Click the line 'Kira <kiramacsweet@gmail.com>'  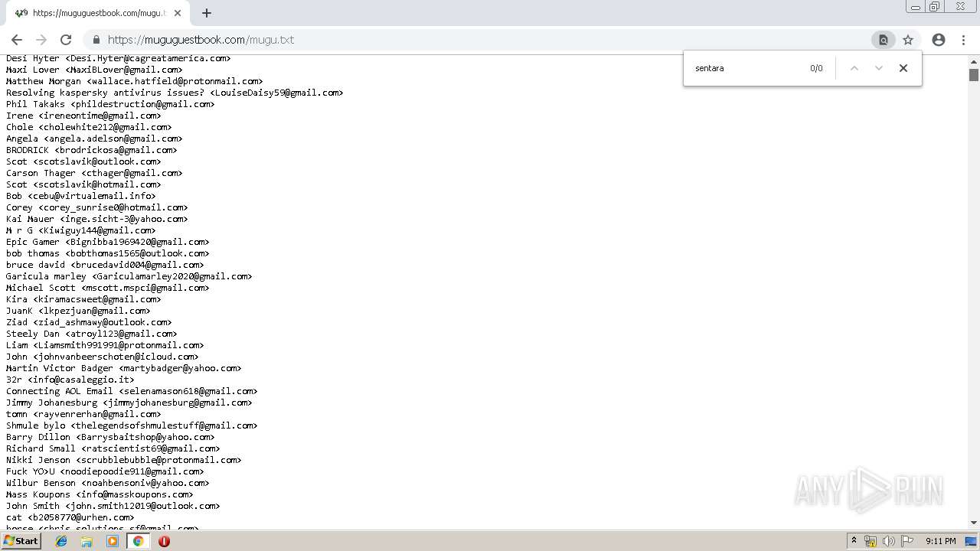point(83,299)
